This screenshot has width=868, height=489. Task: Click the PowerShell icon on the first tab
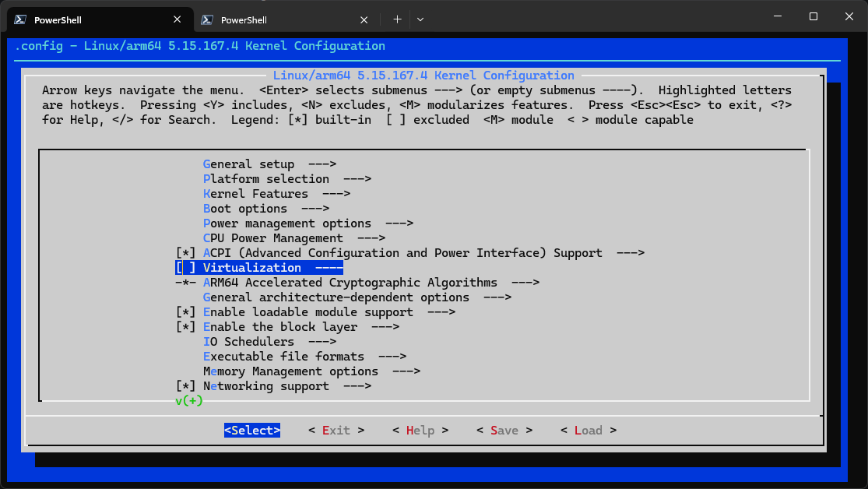pos(19,19)
